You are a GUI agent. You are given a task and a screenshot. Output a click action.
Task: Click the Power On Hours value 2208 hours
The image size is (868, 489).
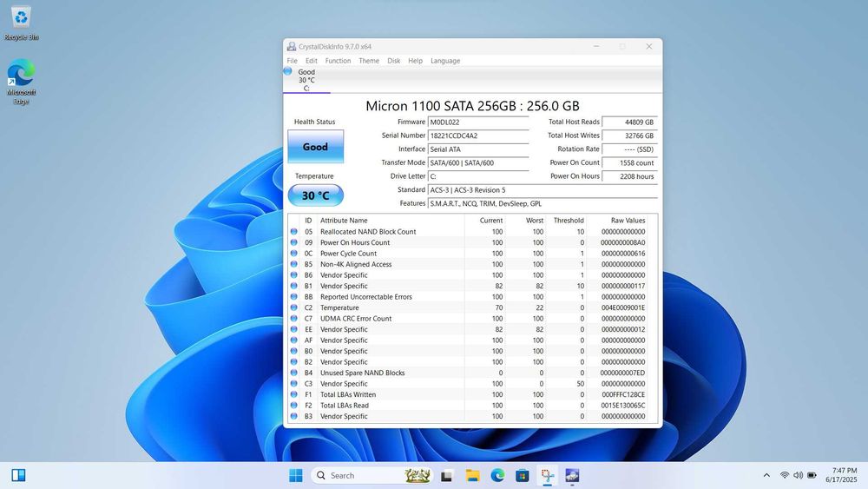point(629,176)
